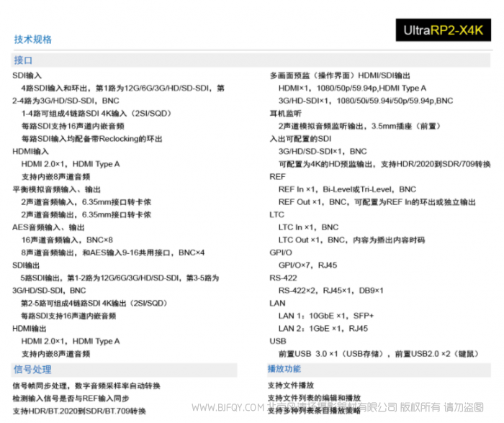This screenshot has height=423, width=504.
Task: Select the RS-422 section heading
Action: click(282, 278)
